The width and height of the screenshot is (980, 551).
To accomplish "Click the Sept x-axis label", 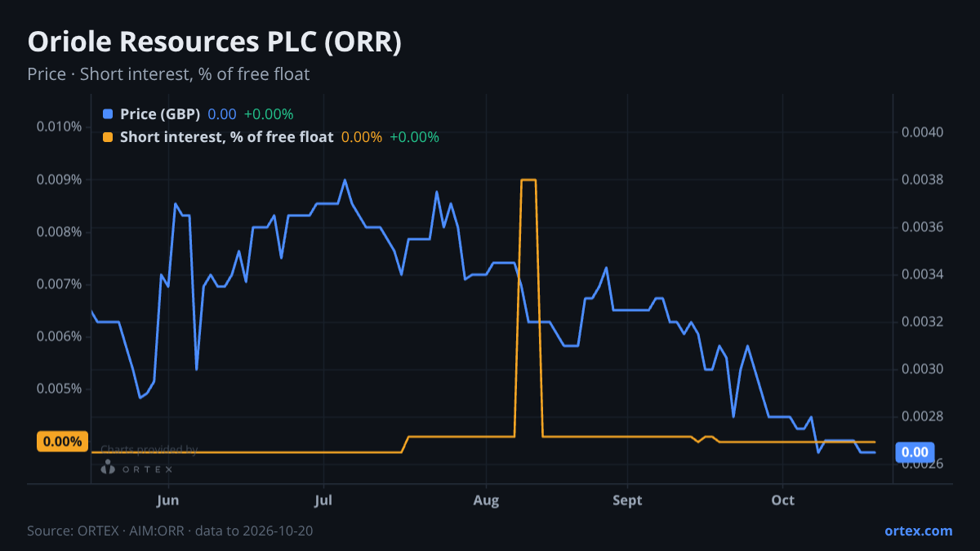I will tap(627, 500).
